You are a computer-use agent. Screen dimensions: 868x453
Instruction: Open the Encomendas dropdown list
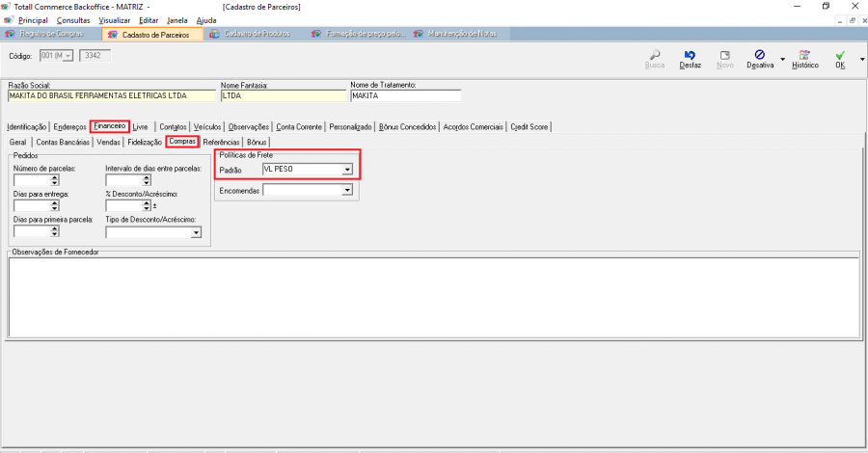(347, 191)
